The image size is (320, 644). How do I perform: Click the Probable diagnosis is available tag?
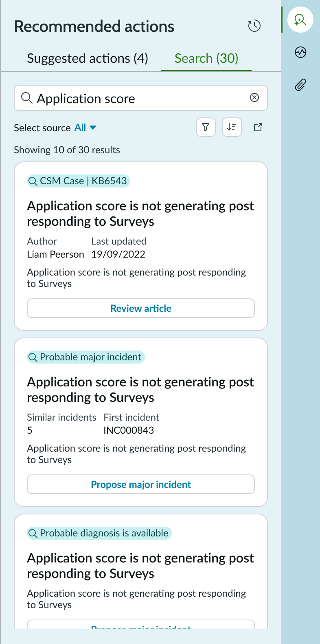(x=99, y=533)
